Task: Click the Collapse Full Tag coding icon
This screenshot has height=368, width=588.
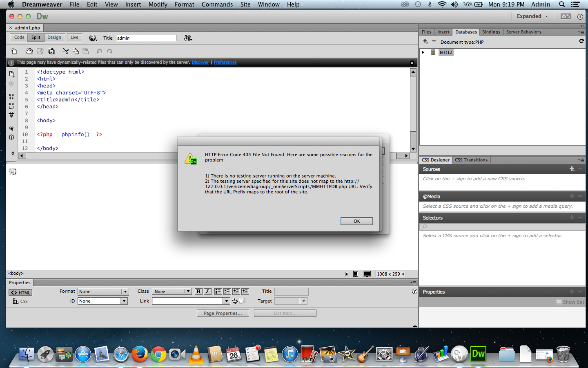Action: pos(11,97)
